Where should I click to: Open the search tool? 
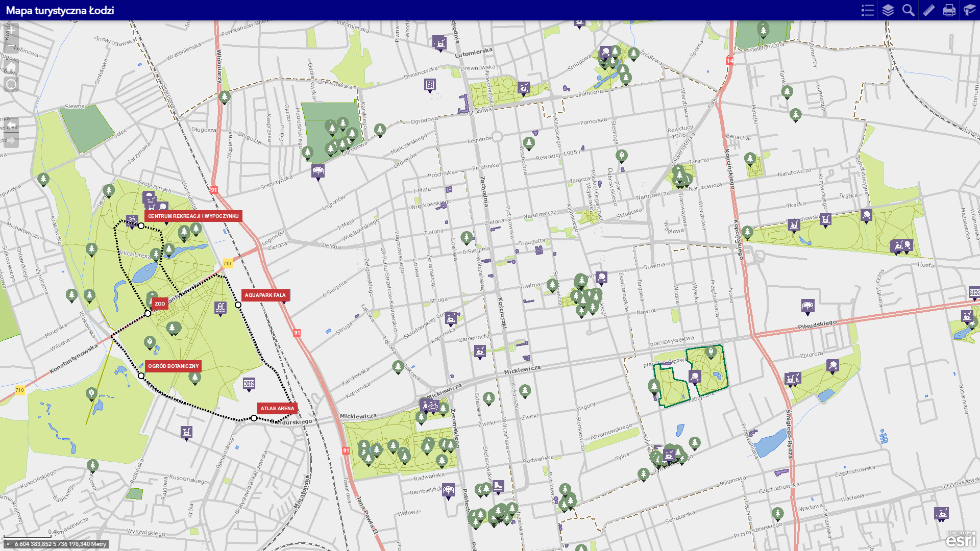[909, 10]
